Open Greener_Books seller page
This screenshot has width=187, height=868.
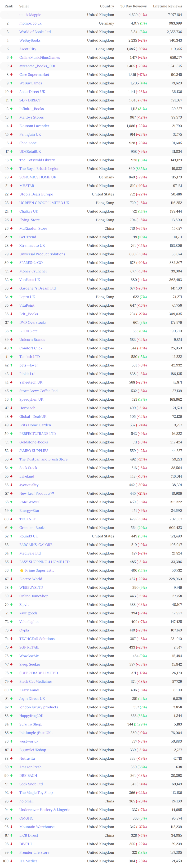32,528
